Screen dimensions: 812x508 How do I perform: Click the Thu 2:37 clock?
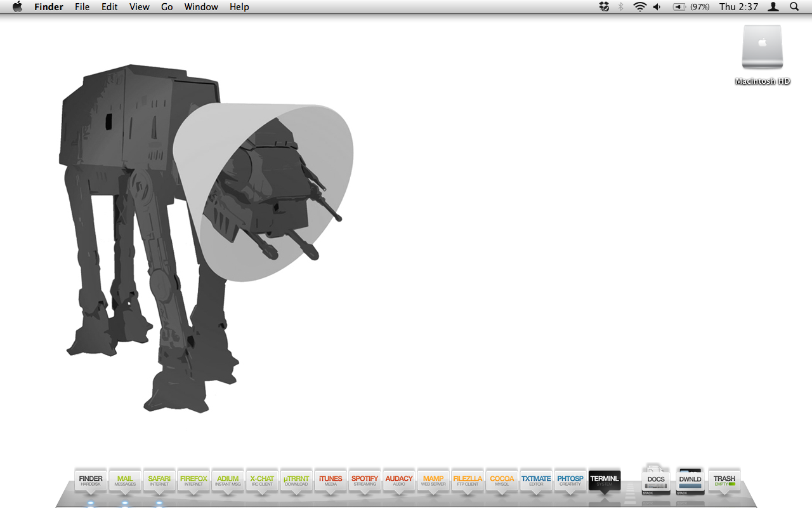(739, 7)
